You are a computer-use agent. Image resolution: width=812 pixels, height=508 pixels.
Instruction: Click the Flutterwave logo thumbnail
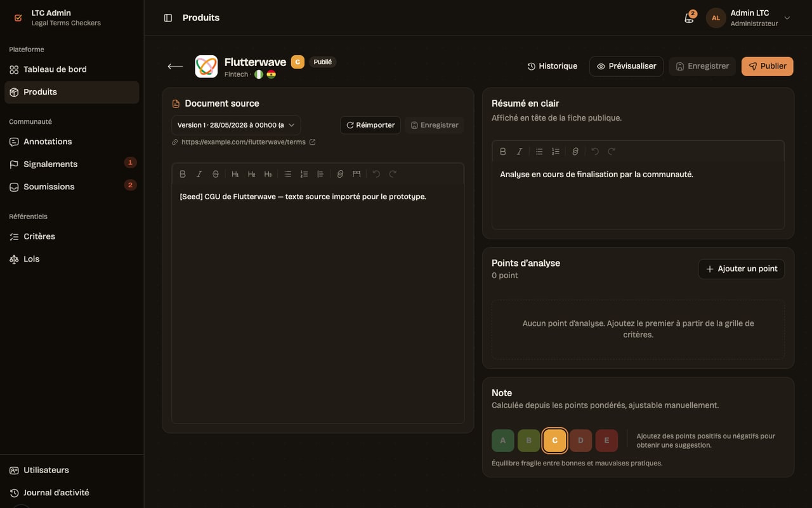[206, 66]
